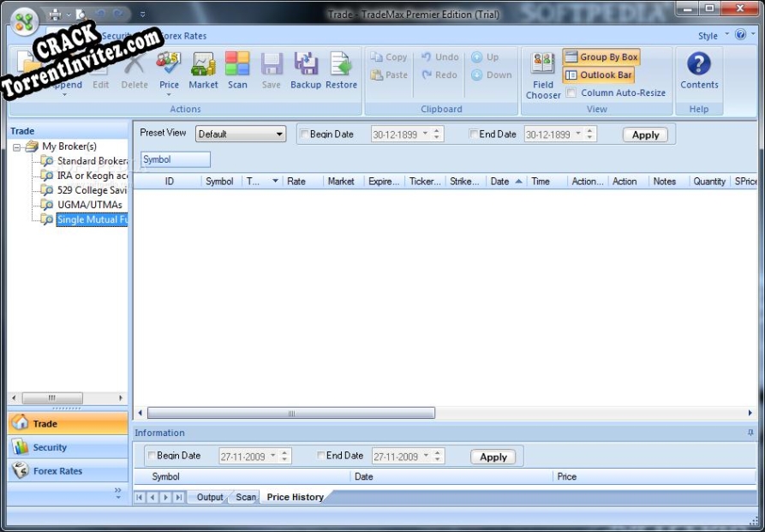The height and width of the screenshot is (532, 765).
Task: Click the horizontal scrollbar of the trade grid
Action: point(291,413)
